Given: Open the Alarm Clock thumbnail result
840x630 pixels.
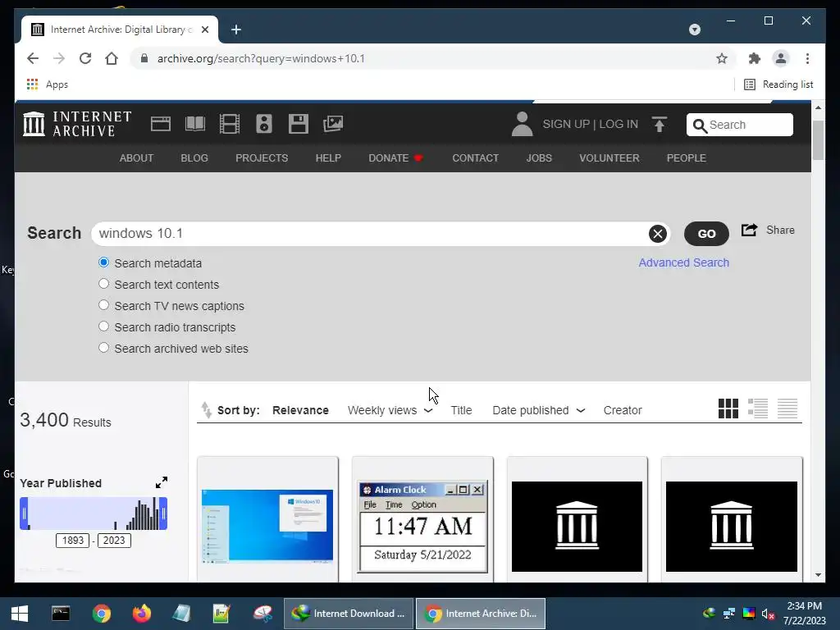Looking at the screenshot, I should click(x=422, y=527).
